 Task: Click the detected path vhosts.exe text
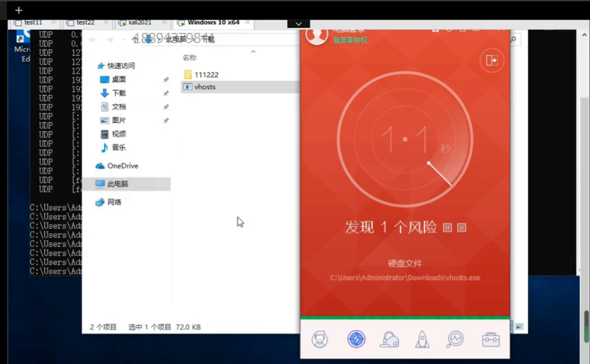coord(405,278)
